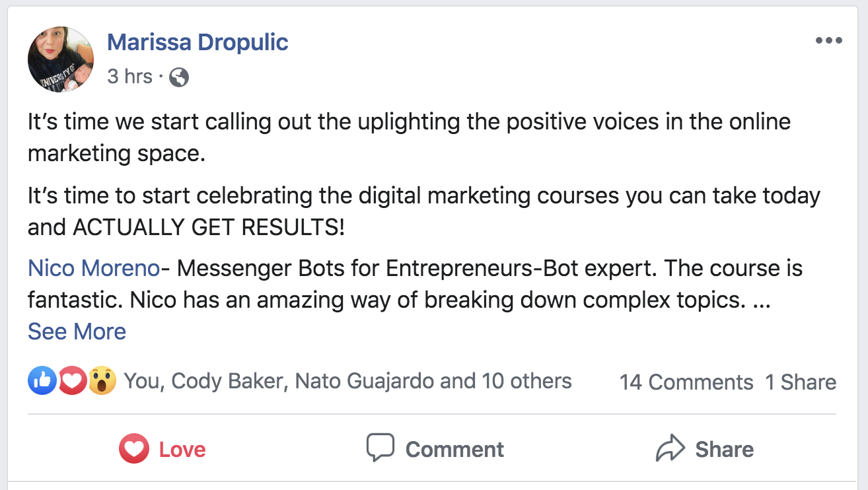The width and height of the screenshot is (868, 490).
Task: Click the blue Like reaction icon
Action: pos(41,381)
